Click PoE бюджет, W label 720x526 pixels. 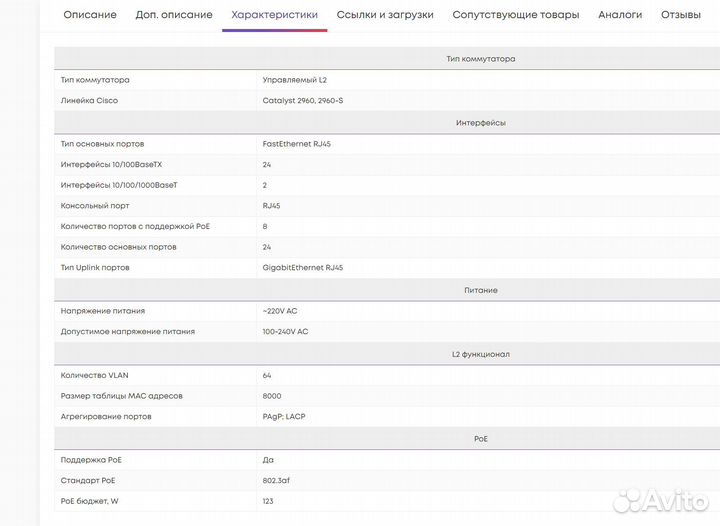pyautogui.click(x=90, y=501)
